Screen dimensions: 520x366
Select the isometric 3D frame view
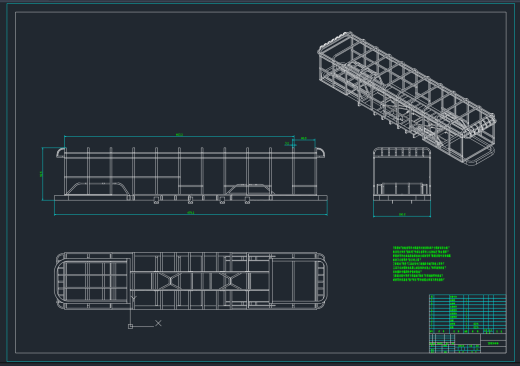tap(407, 99)
